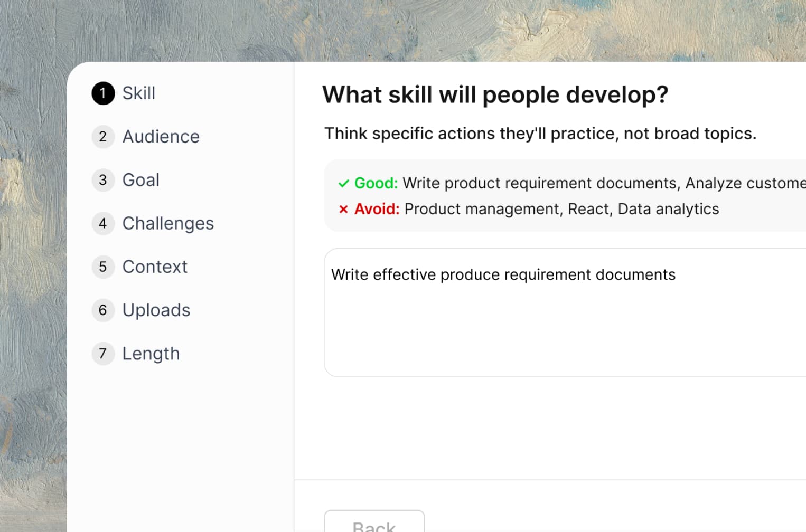806x532 pixels.
Task: Click the step 7 Length circle icon
Action: (103, 354)
